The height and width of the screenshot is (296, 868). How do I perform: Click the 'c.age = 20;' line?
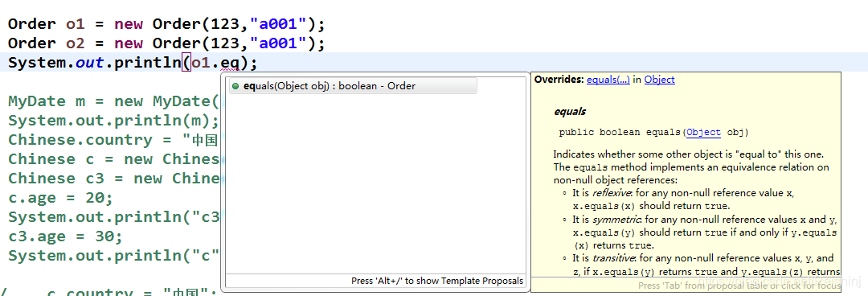pos(61,198)
